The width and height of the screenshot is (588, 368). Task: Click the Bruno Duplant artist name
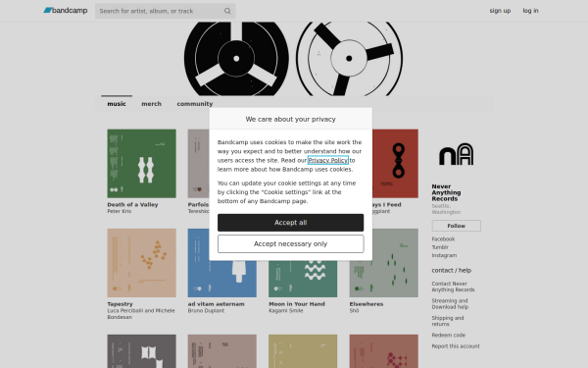pyautogui.click(x=206, y=311)
